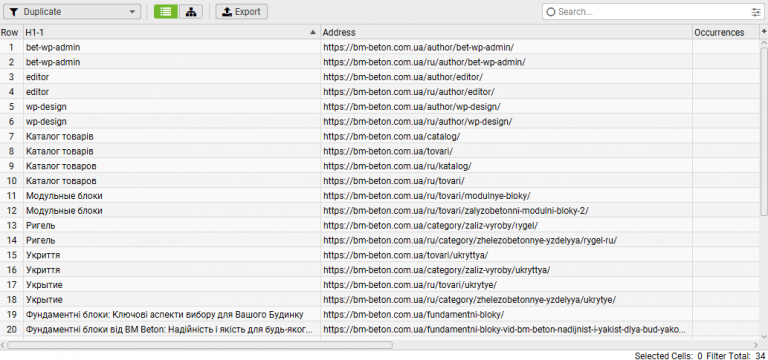Image resolution: width=768 pixels, height=360 pixels.
Task: Sort by Occurrences column header
Action: [x=725, y=32]
